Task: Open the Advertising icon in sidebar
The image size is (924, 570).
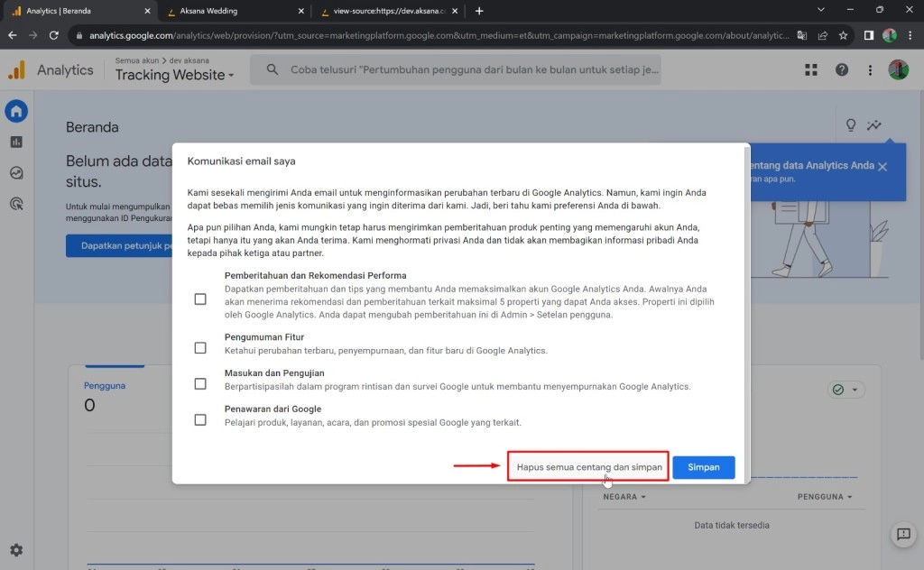Action: pos(16,204)
